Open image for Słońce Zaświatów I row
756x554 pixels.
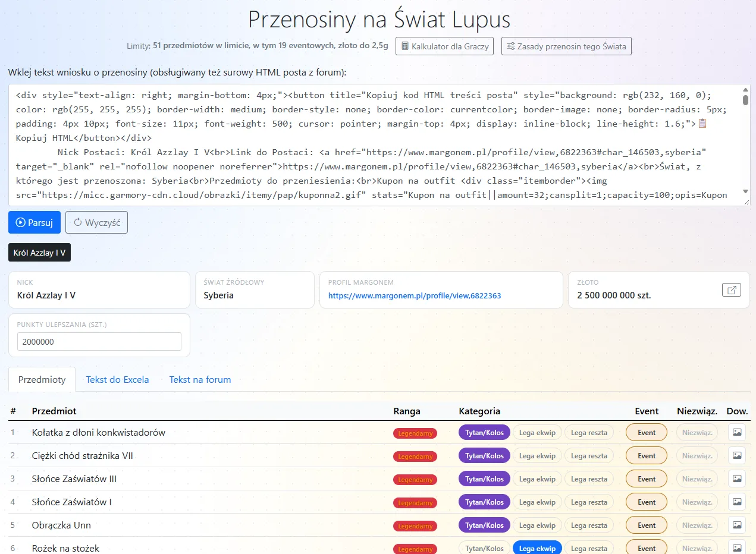[x=737, y=502]
